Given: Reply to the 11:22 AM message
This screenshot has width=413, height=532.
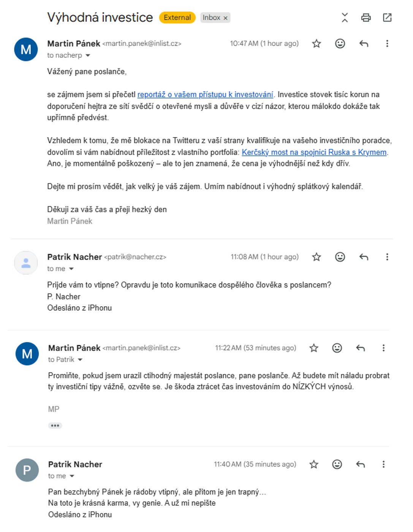Looking at the screenshot, I should pos(361,348).
